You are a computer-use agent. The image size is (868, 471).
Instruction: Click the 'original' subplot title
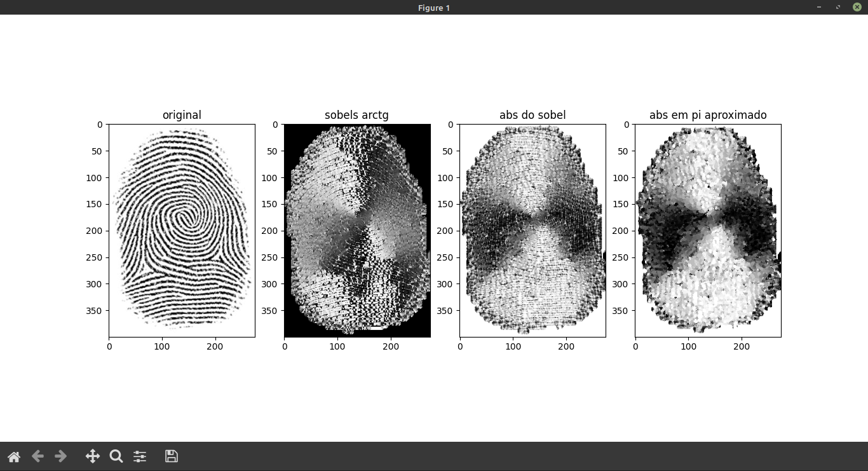point(182,115)
